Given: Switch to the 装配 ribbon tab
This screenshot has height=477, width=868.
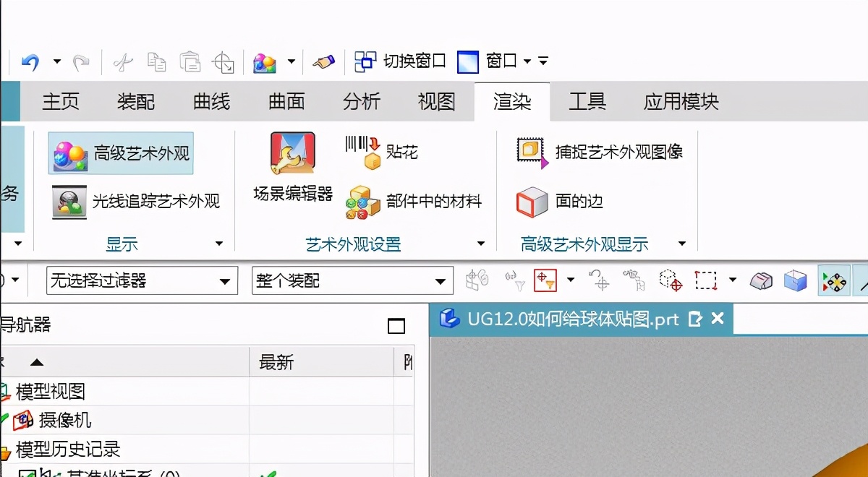Looking at the screenshot, I should point(136,102).
